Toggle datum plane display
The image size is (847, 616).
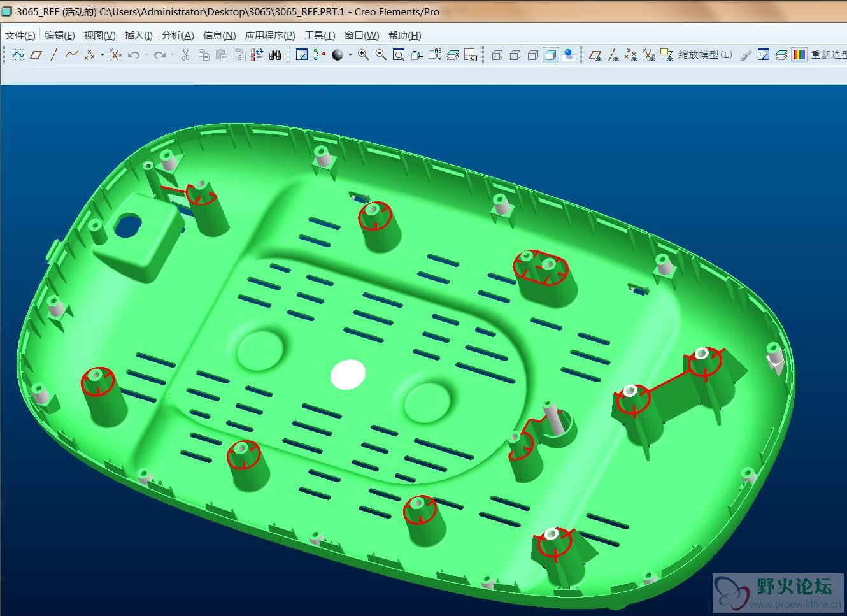point(595,55)
